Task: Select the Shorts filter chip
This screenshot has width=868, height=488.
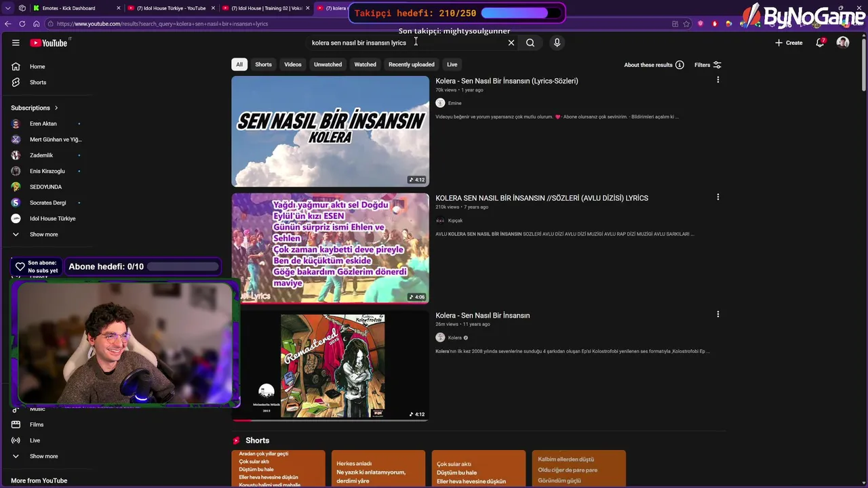Action: coord(263,64)
